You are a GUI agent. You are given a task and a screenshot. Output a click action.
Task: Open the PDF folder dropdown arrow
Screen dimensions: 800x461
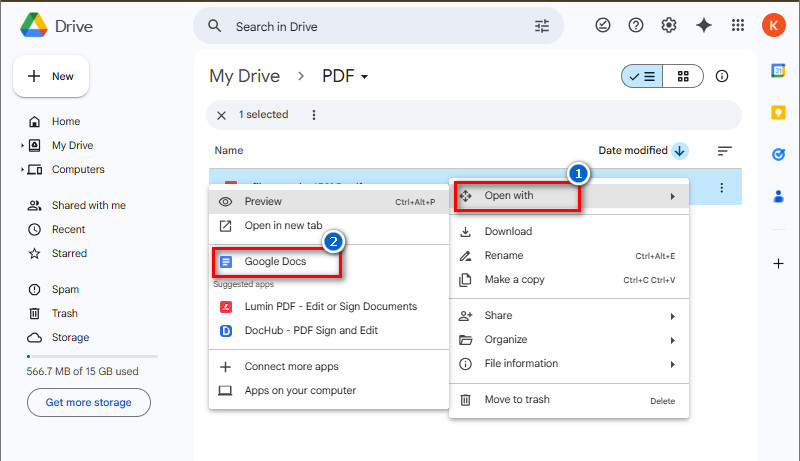click(x=364, y=77)
